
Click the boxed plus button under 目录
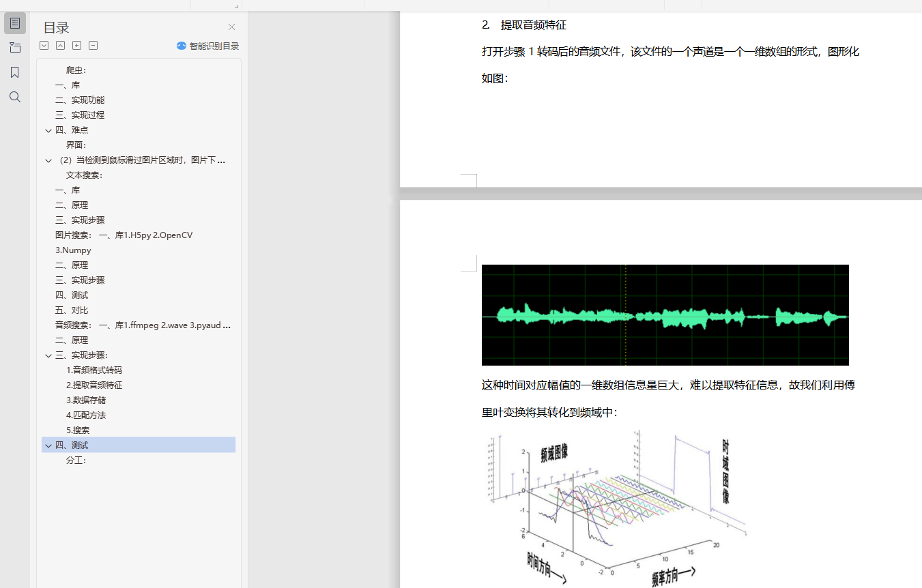click(77, 46)
